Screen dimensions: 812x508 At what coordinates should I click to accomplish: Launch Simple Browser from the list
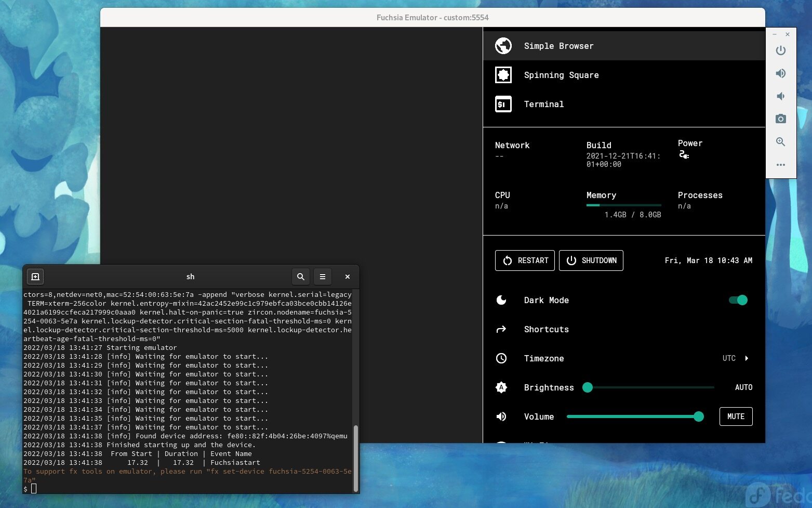(x=558, y=46)
